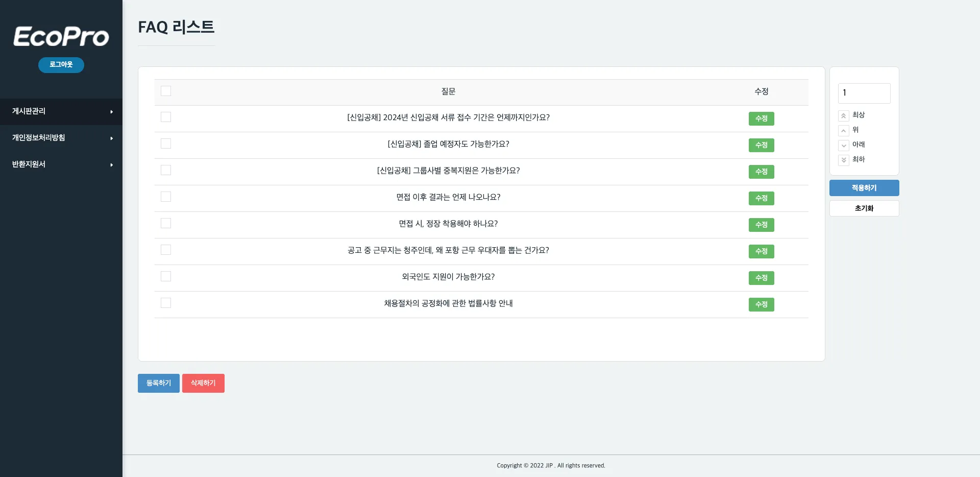Click 수정 for 면접 이후 결과 row
980x477 pixels.
point(761,198)
